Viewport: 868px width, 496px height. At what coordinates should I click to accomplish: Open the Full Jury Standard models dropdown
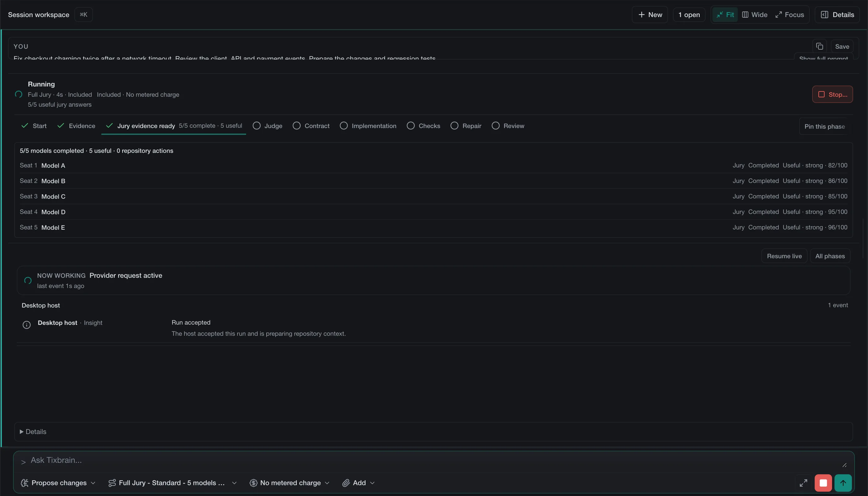[172, 483]
